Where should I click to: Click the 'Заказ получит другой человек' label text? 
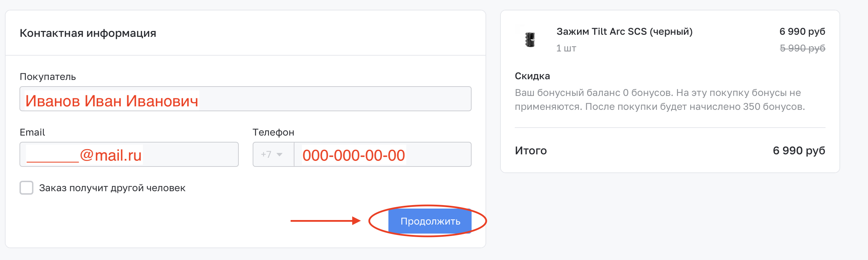(112, 188)
